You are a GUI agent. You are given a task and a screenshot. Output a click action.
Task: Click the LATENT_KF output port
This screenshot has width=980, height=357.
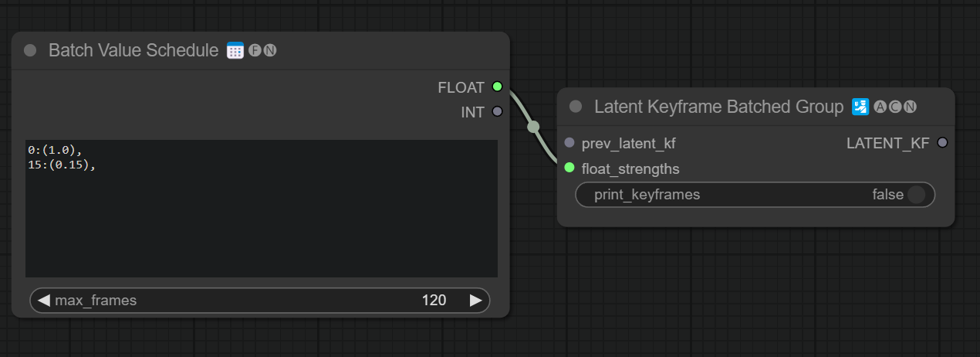pyautogui.click(x=941, y=143)
